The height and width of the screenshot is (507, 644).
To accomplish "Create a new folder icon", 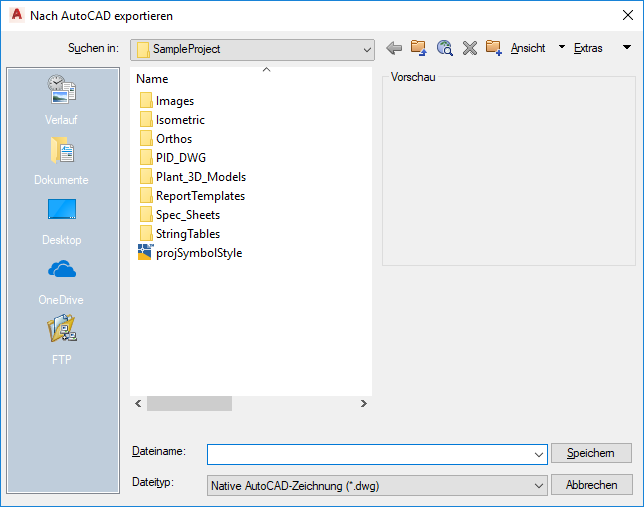I will pyautogui.click(x=494, y=48).
